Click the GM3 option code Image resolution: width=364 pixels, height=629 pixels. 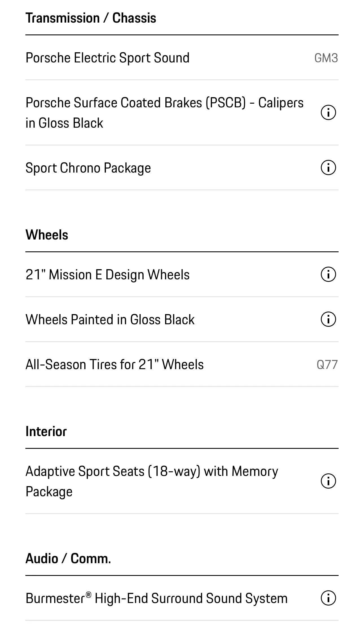[x=326, y=58]
